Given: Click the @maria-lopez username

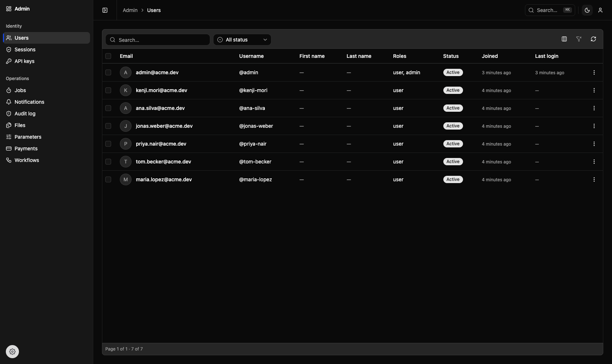Looking at the screenshot, I should [x=255, y=179].
